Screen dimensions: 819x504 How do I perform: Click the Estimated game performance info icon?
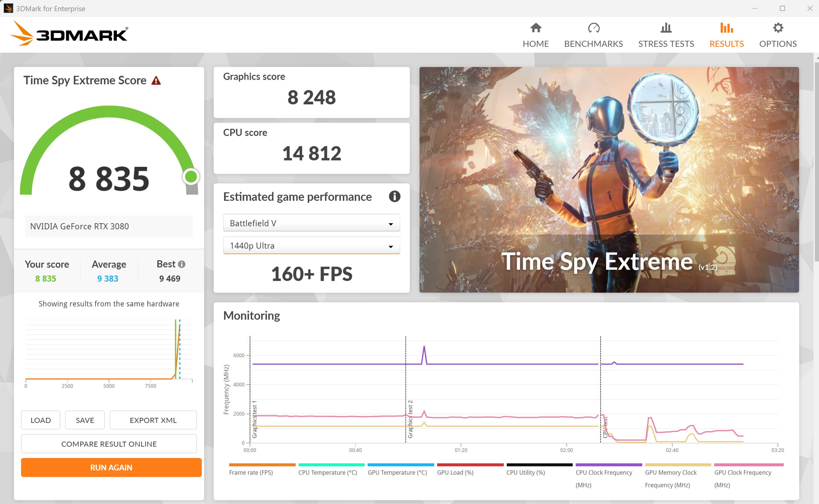[394, 196]
